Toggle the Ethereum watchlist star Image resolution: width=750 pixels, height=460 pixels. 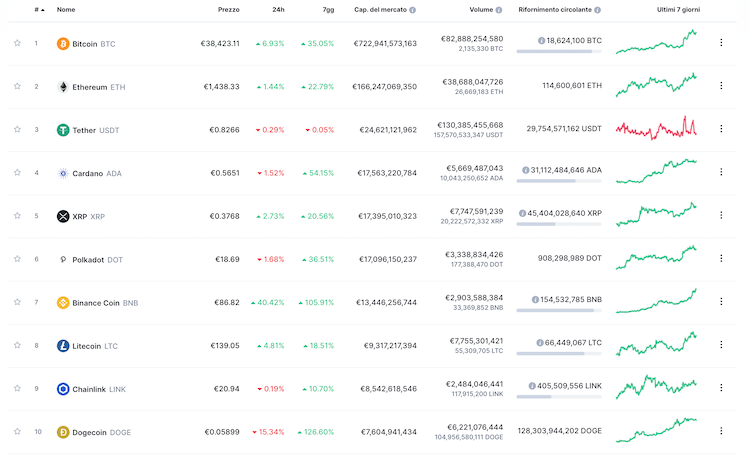[x=17, y=86]
